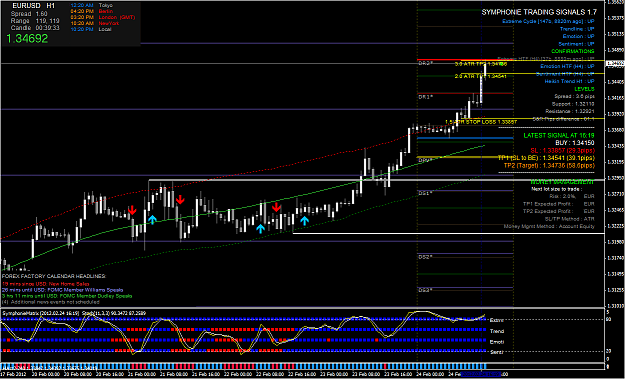Click the 3.0 ATR TP2 level label
Image resolution: width=625 pixels, height=379 pixels.
tap(481, 64)
